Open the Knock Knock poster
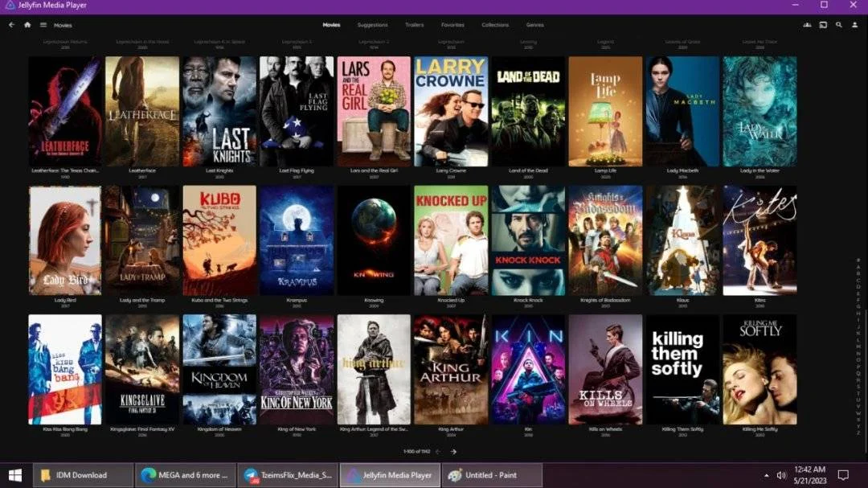 (528, 240)
